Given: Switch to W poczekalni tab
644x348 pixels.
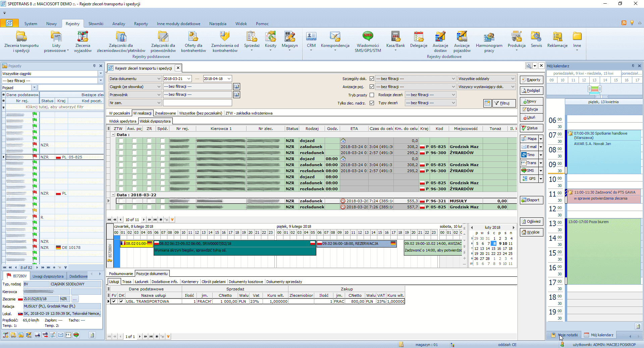Looking at the screenshot, I should [119, 113].
